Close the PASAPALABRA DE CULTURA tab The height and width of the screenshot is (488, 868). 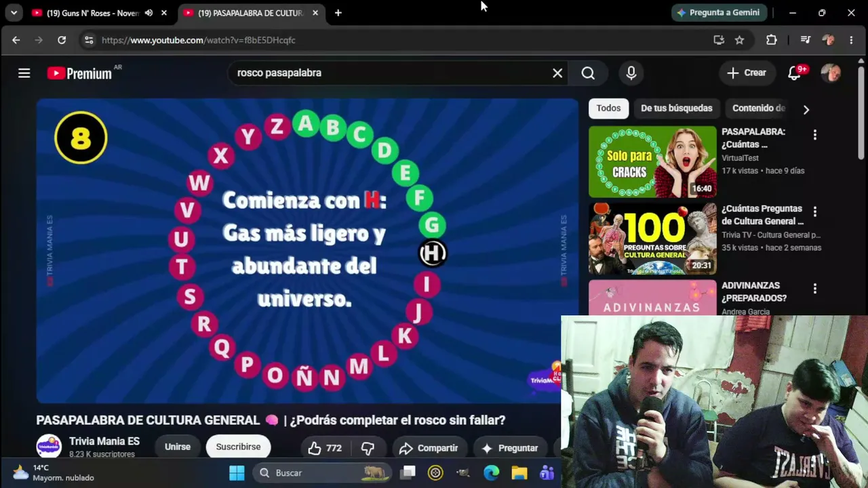(x=315, y=13)
